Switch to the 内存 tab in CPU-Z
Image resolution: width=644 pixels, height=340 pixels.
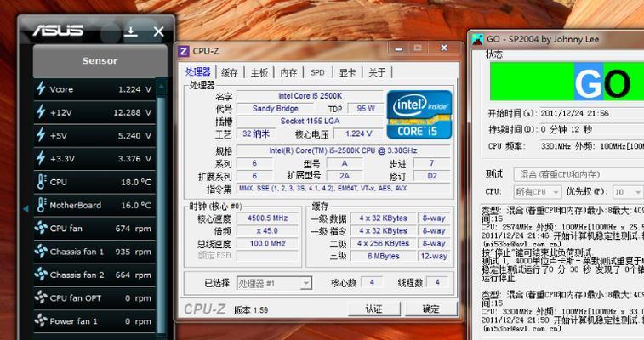point(288,72)
